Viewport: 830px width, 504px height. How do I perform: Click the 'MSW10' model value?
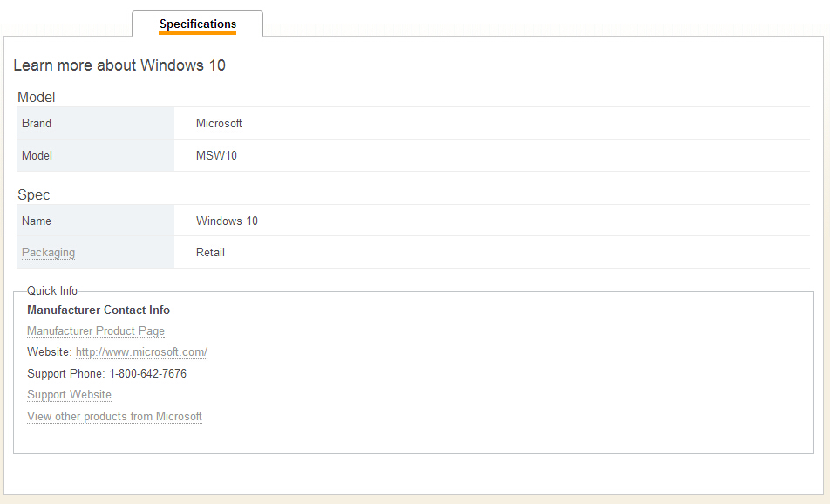(216, 155)
